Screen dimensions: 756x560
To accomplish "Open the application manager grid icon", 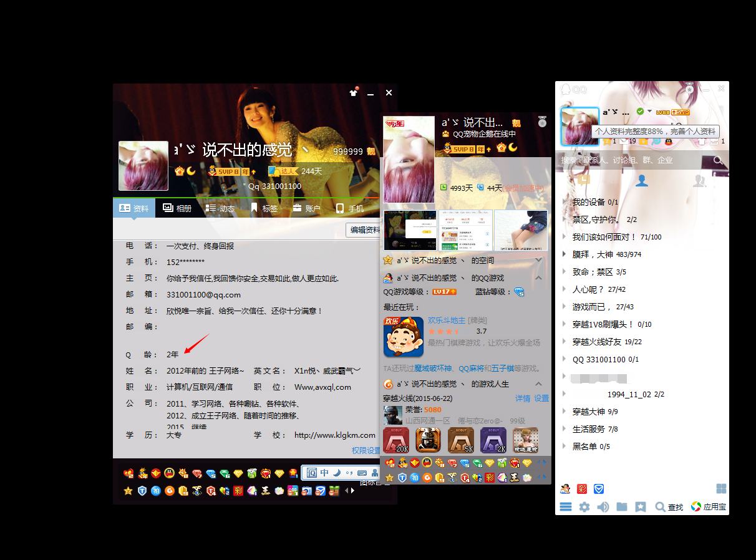I will 721,489.
